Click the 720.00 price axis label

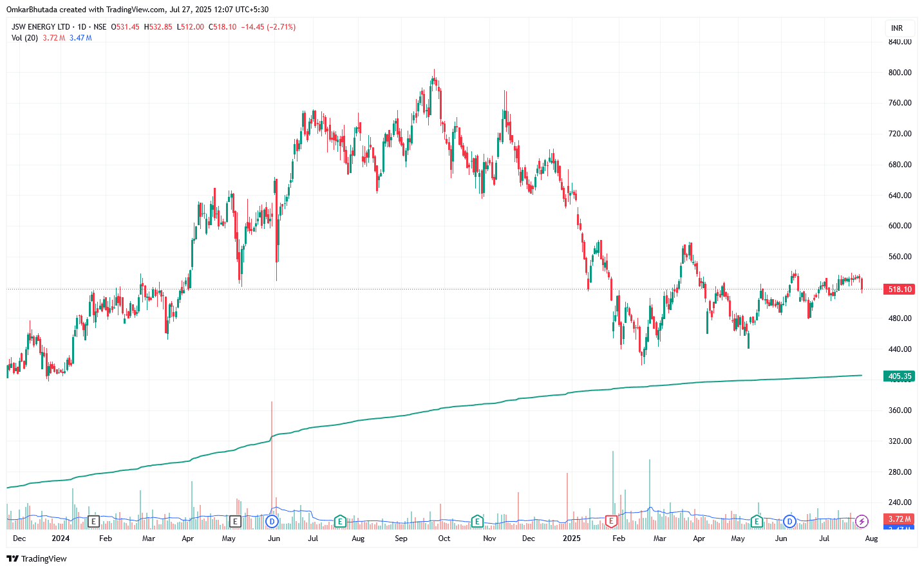(x=900, y=134)
